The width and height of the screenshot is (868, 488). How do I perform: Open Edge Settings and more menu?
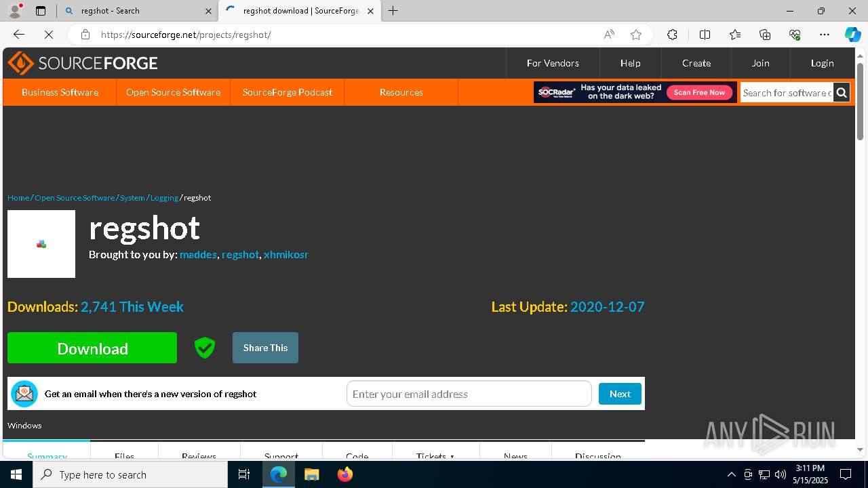click(x=825, y=35)
